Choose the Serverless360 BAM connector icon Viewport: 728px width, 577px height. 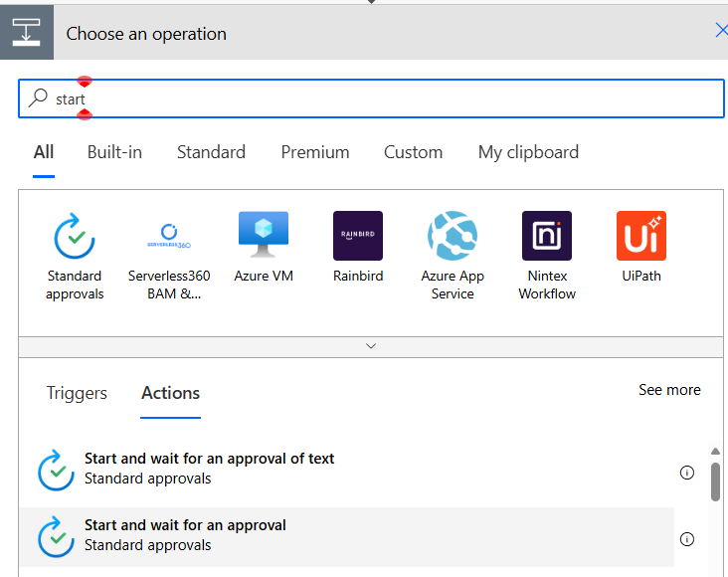tap(169, 236)
